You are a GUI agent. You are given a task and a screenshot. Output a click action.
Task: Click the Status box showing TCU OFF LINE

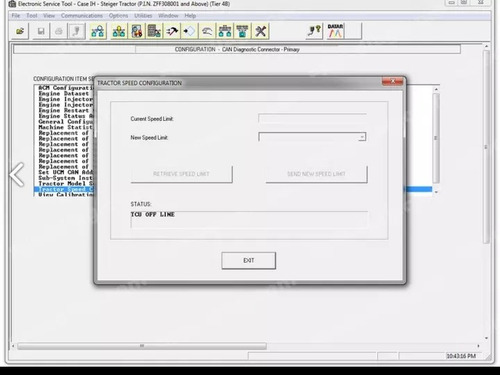coord(249,219)
